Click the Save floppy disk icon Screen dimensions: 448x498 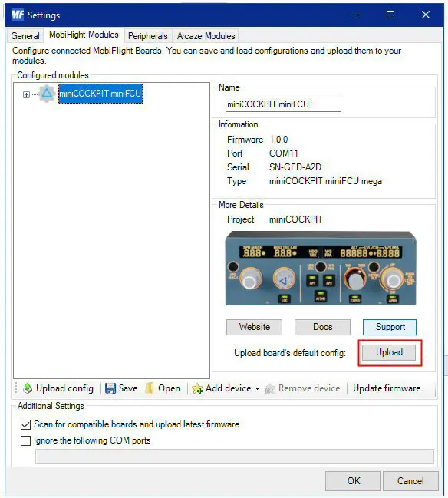pos(110,388)
